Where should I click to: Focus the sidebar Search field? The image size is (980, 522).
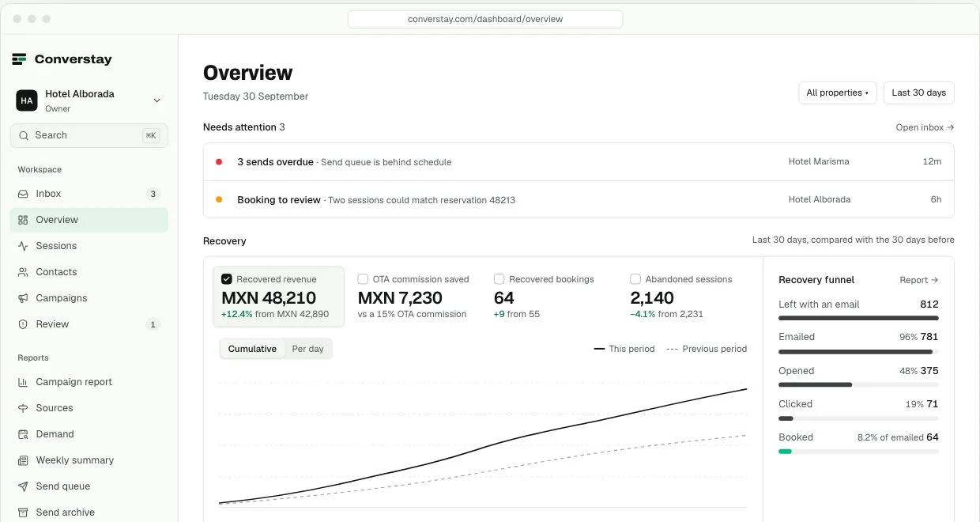tap(89, 135)
